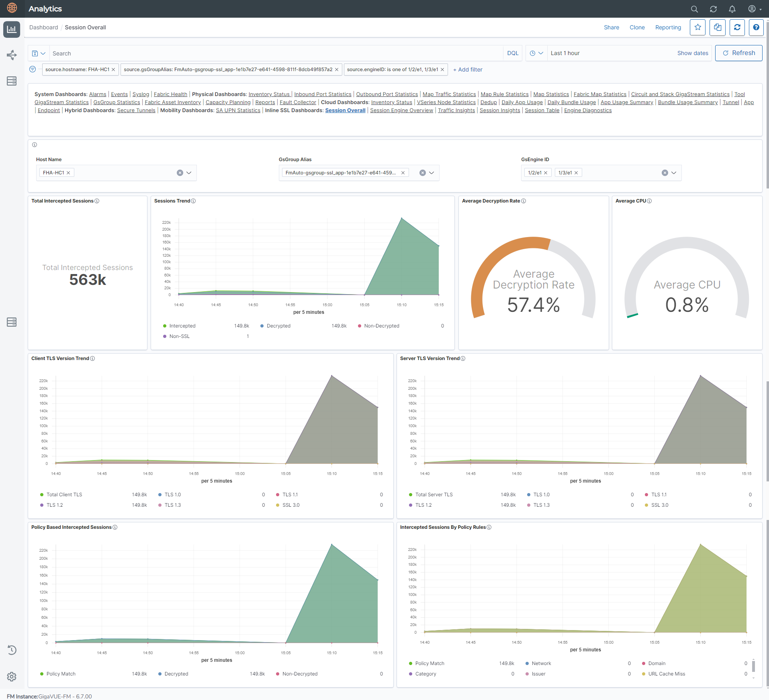Click the star favorite icon button

(697, 27)
